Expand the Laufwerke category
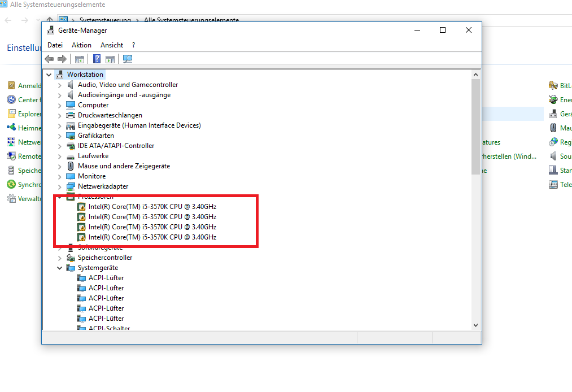This screenshot has width=572, height=392. tap(59, 156)
